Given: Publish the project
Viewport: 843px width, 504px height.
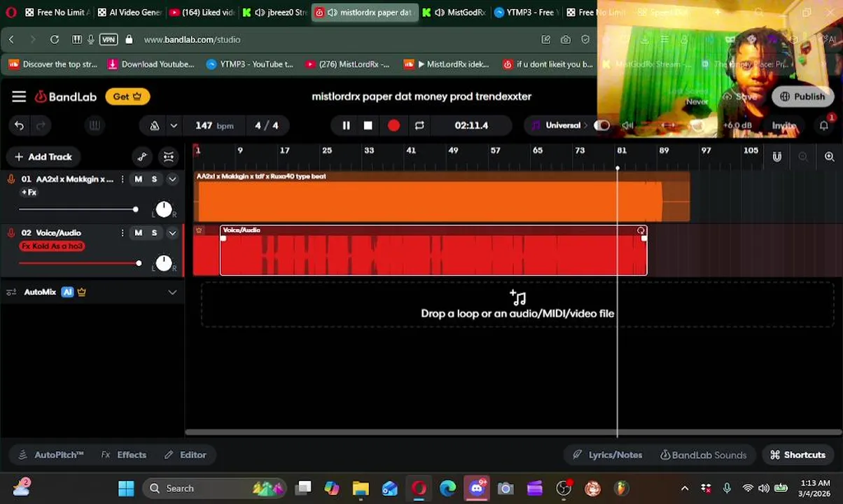Looking at the screenshot, I should click(802, 97).
